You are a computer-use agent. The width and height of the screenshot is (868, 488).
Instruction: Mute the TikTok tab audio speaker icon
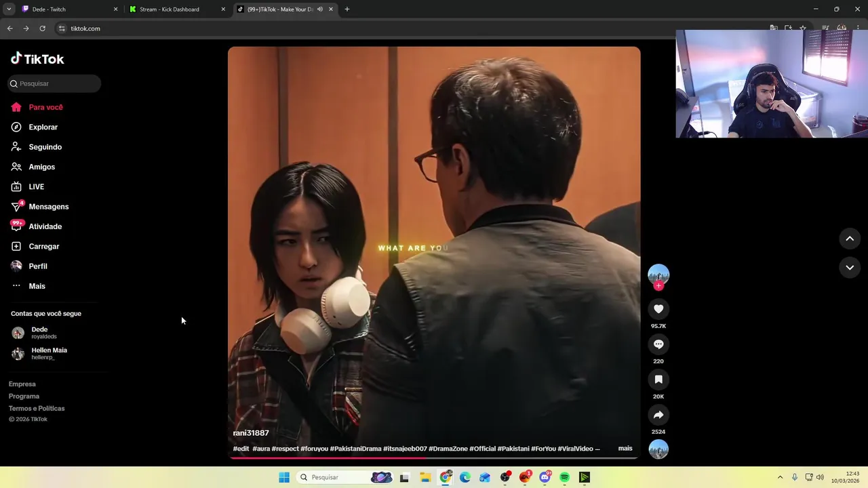point(320,9)
